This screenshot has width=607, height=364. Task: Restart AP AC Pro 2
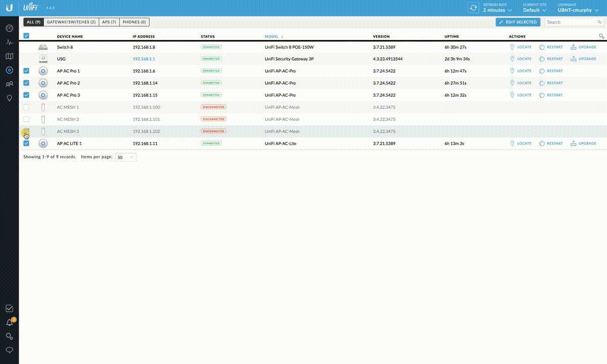pos(551,83)
